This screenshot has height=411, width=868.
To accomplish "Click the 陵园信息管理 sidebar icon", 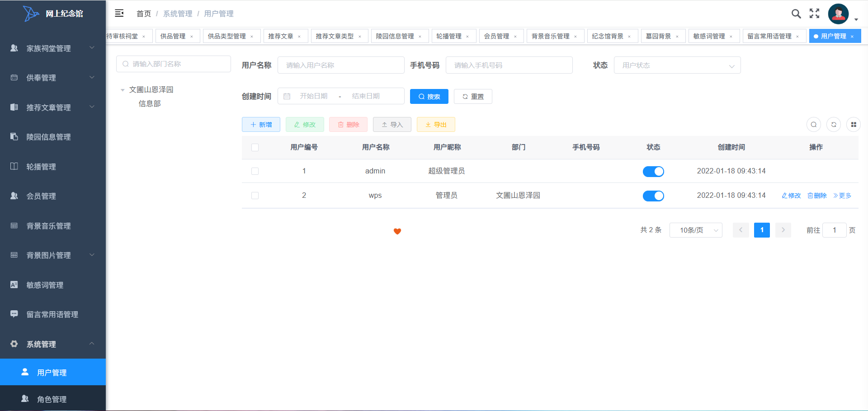I will click(x=14, y=136).
